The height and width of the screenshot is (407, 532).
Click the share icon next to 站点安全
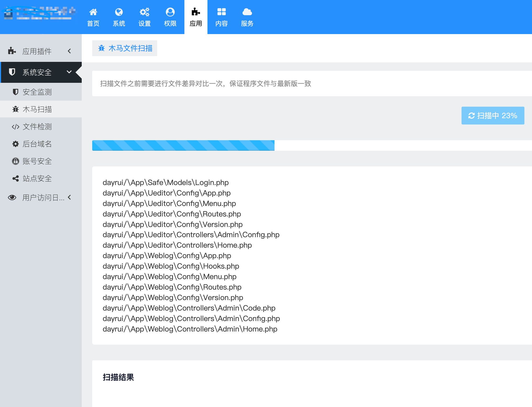pos(15,178)
